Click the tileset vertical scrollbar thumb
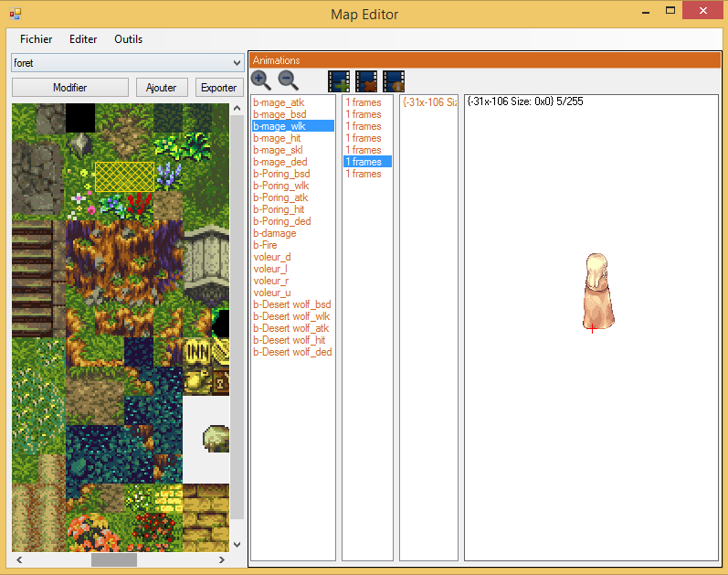The height and width of the screenshot is (575, 728). (237, 317)
